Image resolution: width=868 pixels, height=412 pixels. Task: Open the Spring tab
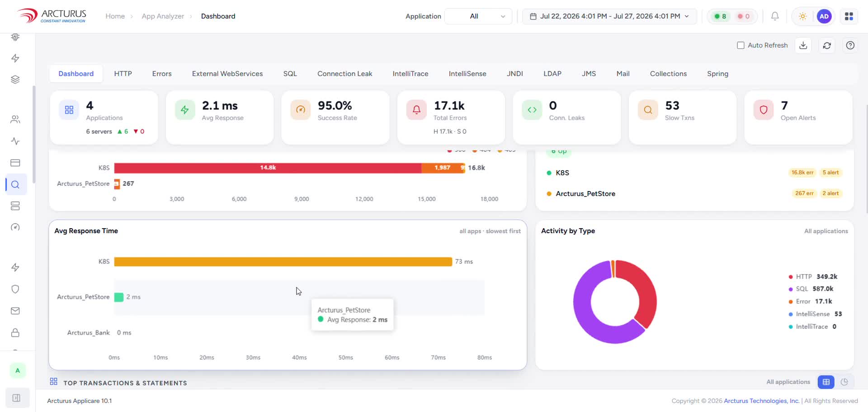point(718,74)
